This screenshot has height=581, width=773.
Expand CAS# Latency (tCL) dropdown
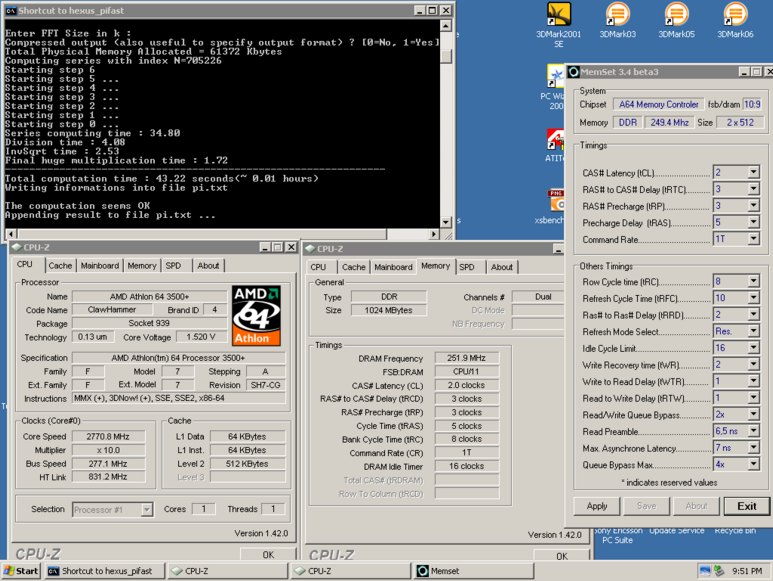pyautogui.click(x=753, y=172)
